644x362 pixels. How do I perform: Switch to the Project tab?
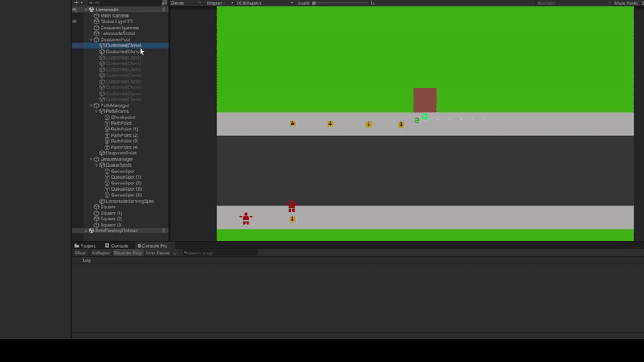[x=85, y=245]
